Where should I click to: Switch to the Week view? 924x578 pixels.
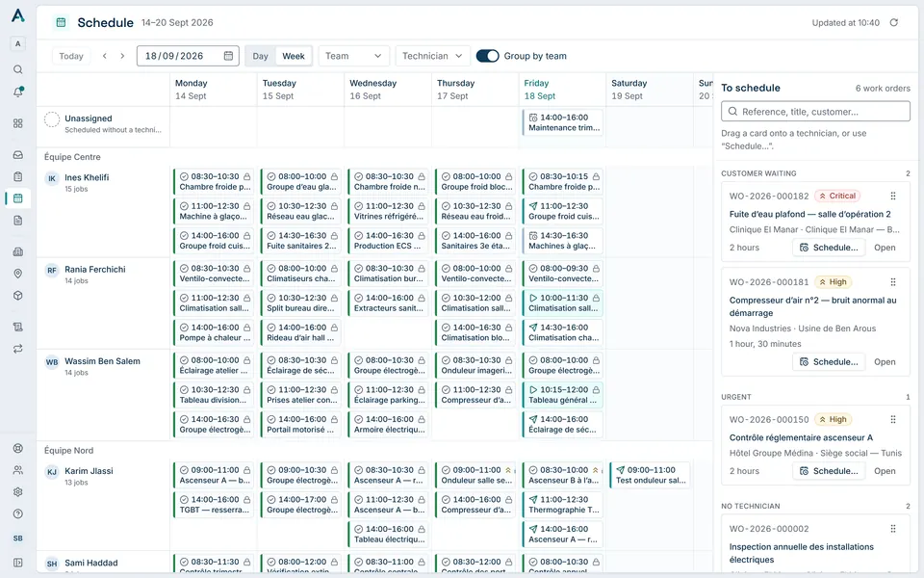(294, 56)
